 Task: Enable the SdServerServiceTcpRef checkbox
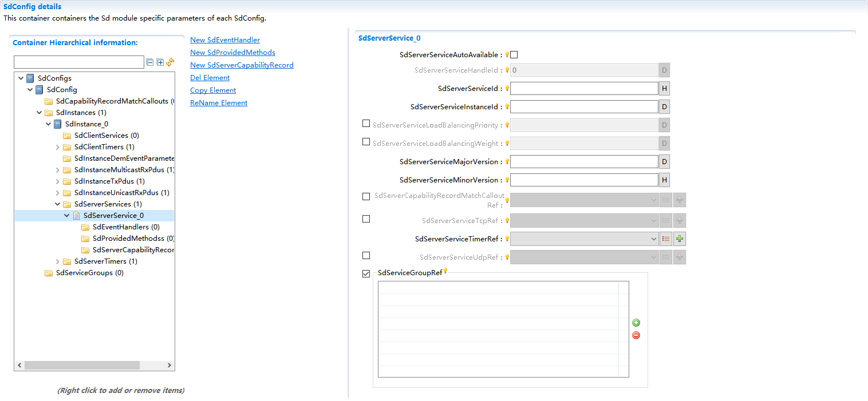click(x=366, y=219)
